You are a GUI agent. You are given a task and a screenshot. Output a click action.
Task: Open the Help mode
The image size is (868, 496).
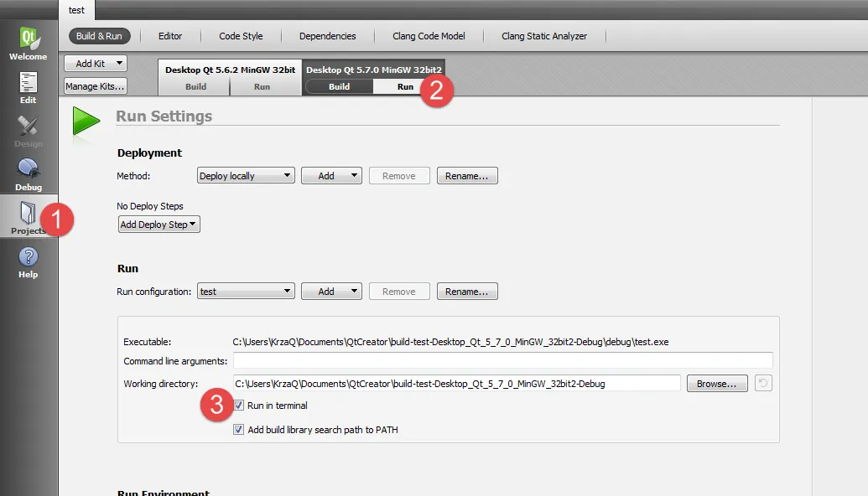tap(29, 262)
